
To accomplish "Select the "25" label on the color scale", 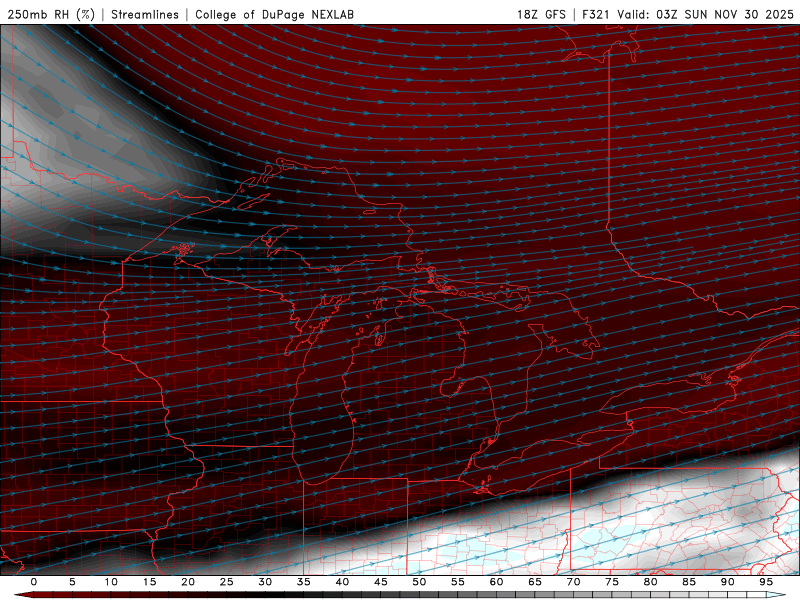I will (x=226, y=582).
